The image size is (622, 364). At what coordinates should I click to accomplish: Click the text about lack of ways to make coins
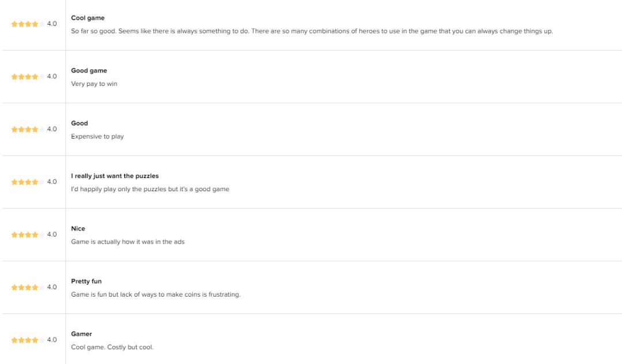tap(156, 295)
